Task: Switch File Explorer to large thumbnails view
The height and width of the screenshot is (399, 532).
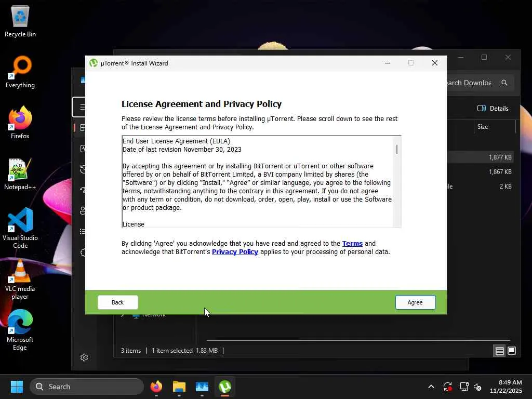Action: (x=512, y=351)
